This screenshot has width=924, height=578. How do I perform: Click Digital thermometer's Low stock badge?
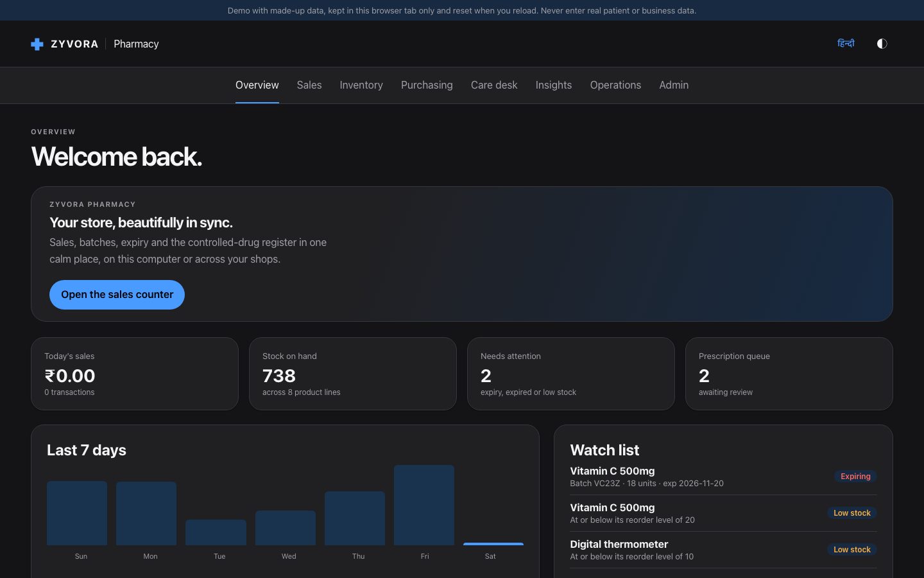tap(851, 550)
